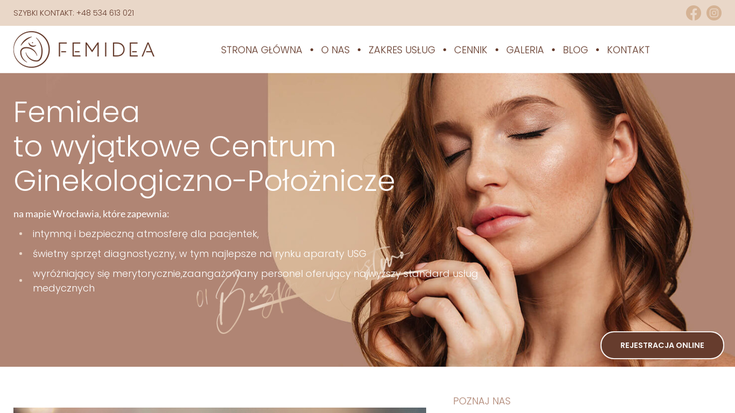Click the hero headline Femidea text
This screenshot has width=735, height=413.
point(76,112)
